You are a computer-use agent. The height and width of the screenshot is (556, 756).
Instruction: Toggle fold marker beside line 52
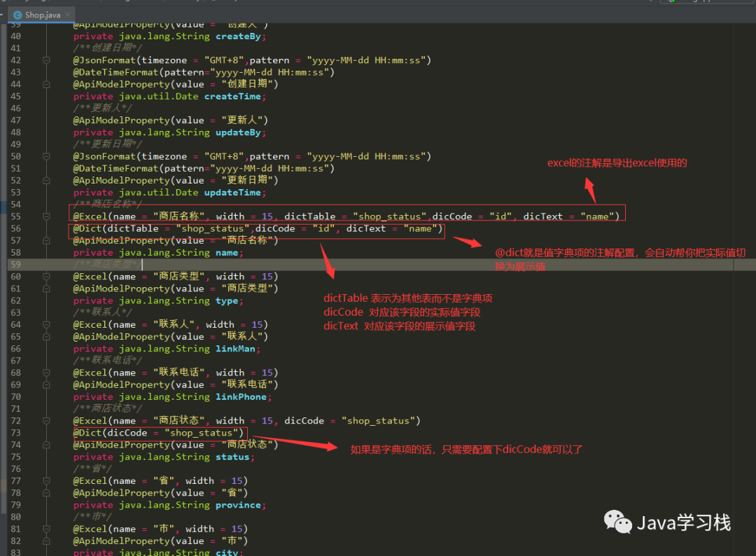coord(46,181)
